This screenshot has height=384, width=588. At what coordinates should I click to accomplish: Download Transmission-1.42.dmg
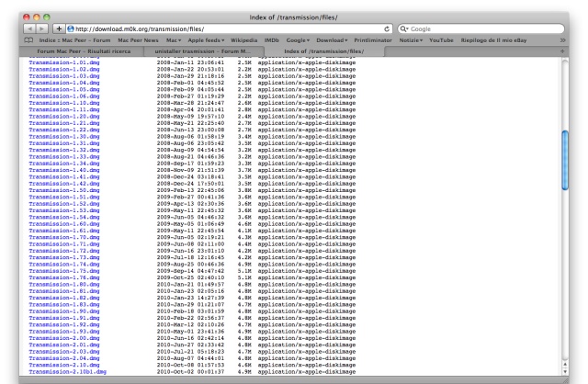coord(64,184)
